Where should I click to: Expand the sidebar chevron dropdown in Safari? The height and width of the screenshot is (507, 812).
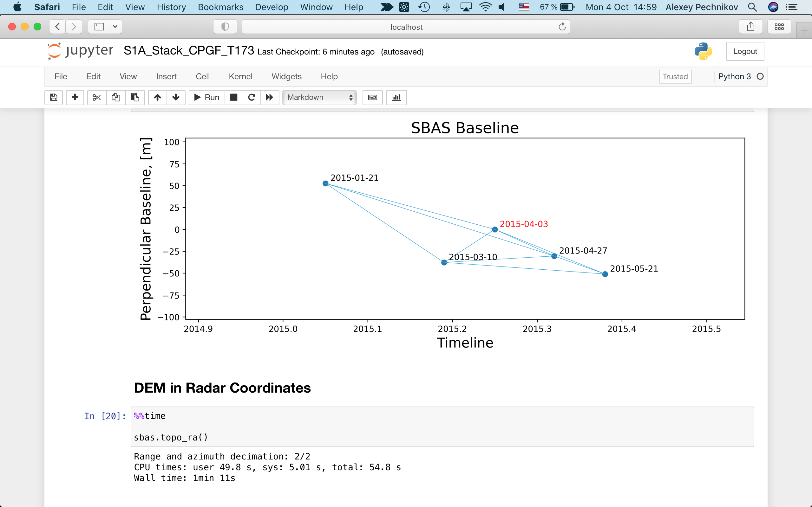coord(115,27)
